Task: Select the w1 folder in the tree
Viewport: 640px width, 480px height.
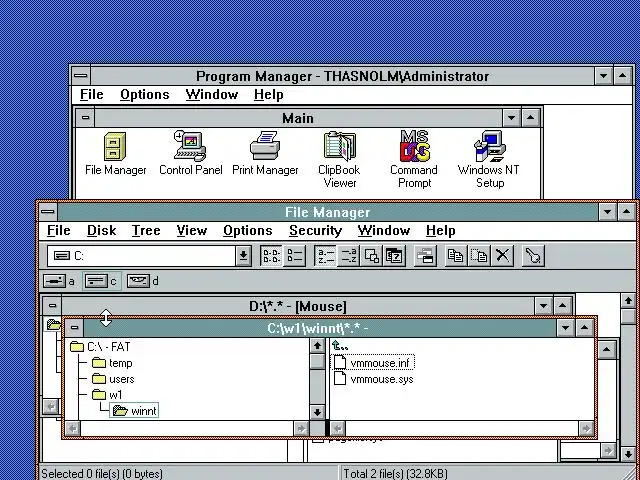Action: (107, 395)
